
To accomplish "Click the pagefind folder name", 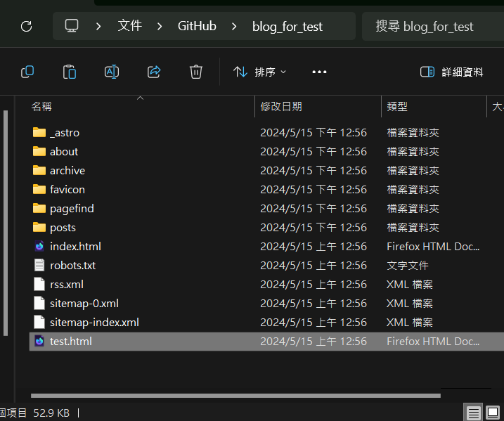I will click(x=72, y=209).
